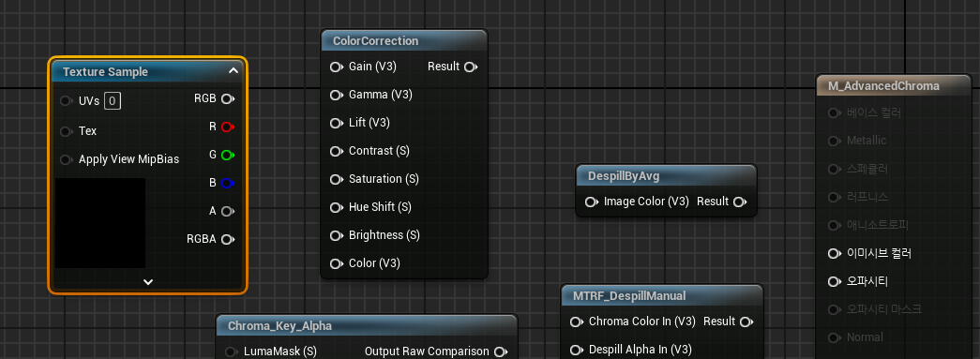Click the A alpha output pin
The height and width of the screenshot is (359, 980).
[x=228, y=211]
